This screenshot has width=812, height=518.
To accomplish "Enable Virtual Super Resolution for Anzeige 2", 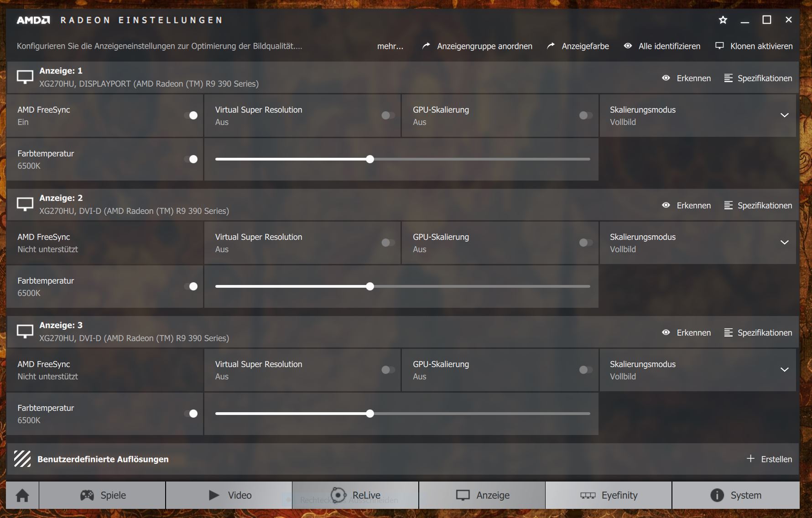I will pyautogui.click(x=389, y=243).
